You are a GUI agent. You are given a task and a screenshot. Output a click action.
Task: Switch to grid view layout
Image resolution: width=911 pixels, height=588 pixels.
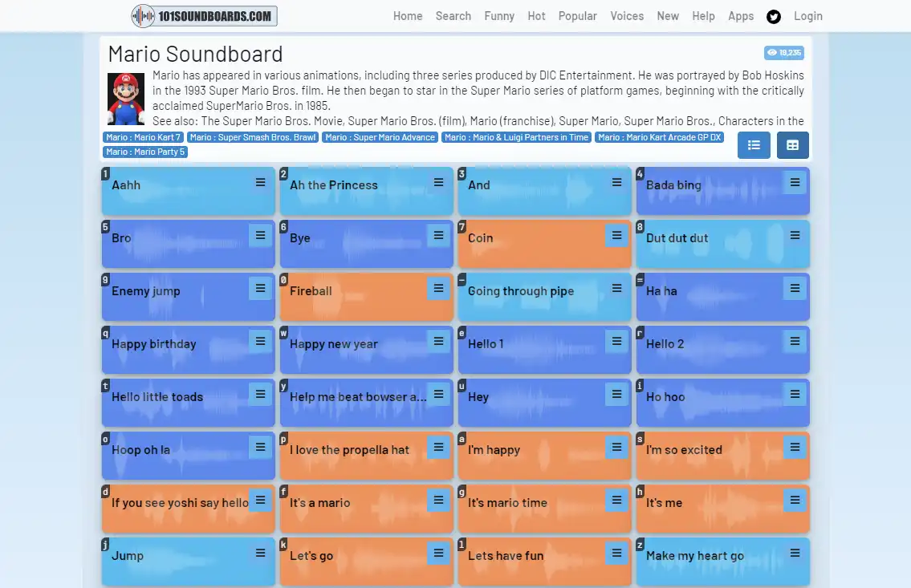click(x=792, y=145)
